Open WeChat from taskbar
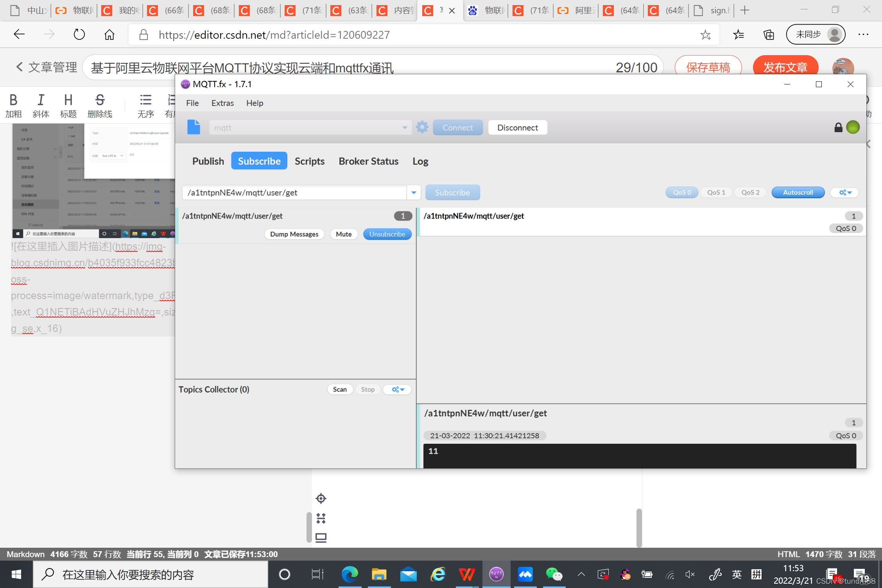882x588 pixels. (554, 574)
